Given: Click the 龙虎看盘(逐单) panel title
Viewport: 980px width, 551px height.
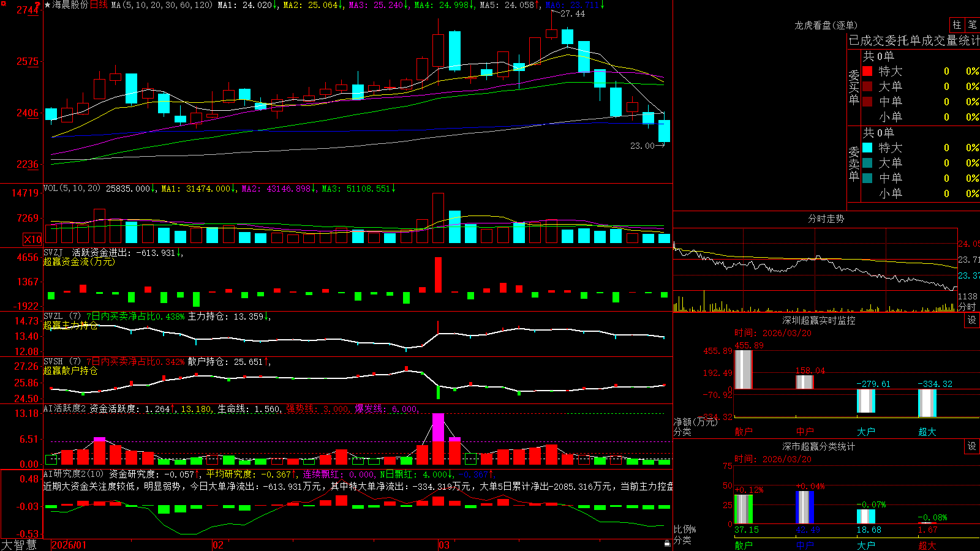Looking at the screenshot, I should pyautogui.click(x=826, y=25).
